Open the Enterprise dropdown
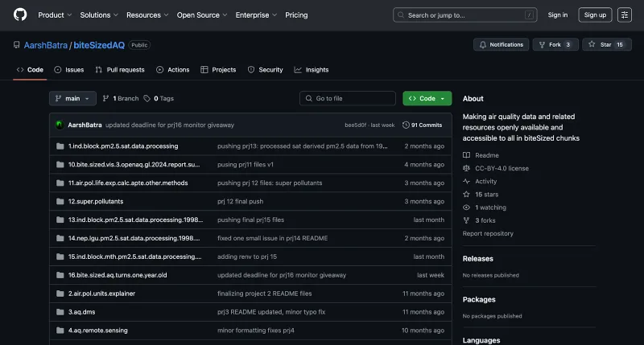Viewport: 644px width, 345px height. click(x=256, y=15)
